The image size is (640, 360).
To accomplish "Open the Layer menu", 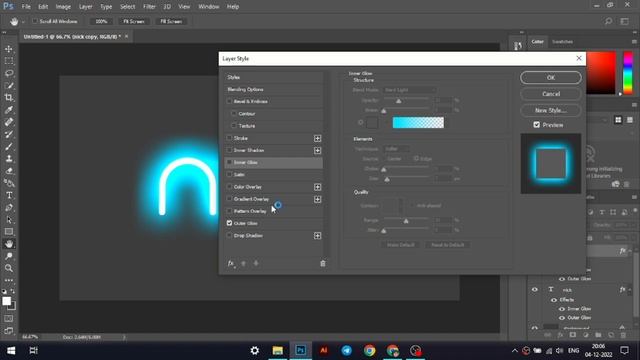I will click(85, 7).
